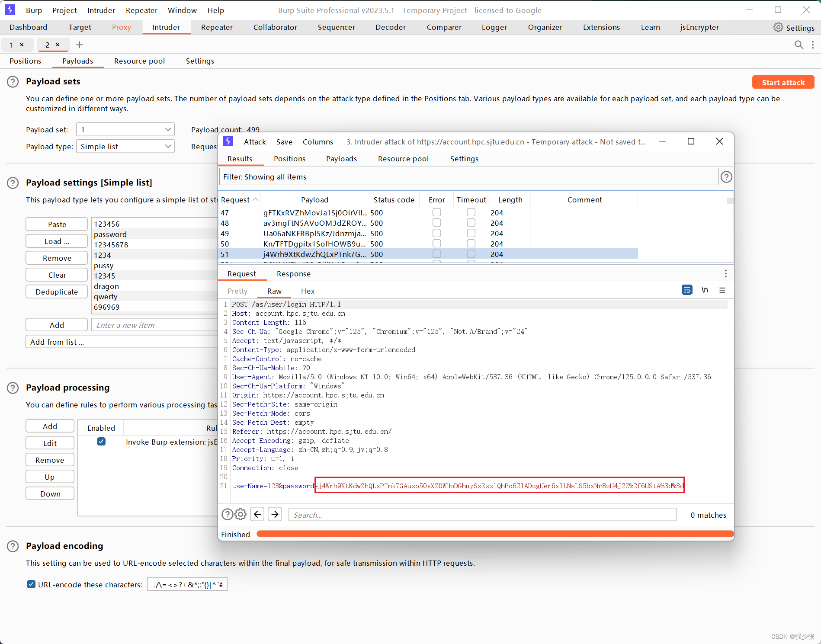The height and width of the screenshot is (644, 821).
Task: Go to next search match arrow
Action: pyautogui.click(x=275, y=514)
